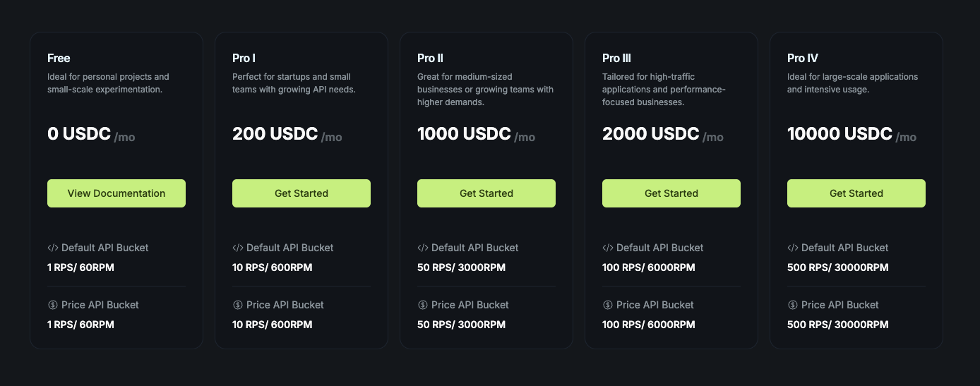Viewport: 980px width, 386px height.
Task: Click Pro III Price API Bucket dollar icon
Action: tap(607, 305)
